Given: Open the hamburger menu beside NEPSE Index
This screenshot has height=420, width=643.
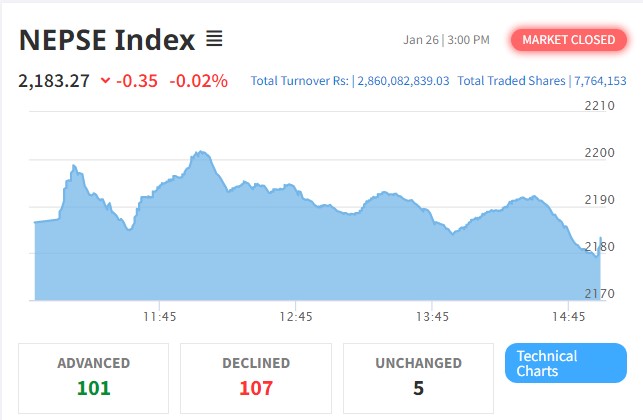Looking at the screenshot, I should [x=214, y=40].
